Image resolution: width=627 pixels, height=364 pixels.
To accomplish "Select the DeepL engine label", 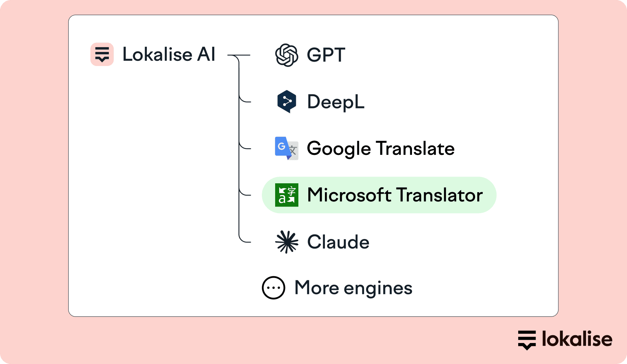I will tap(336, 102).
